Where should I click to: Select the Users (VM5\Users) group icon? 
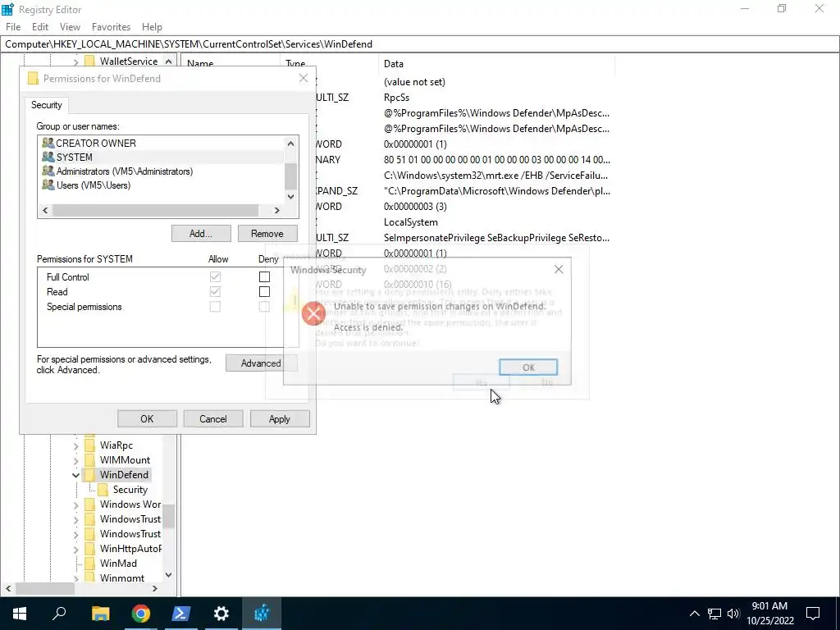(48, 185)
